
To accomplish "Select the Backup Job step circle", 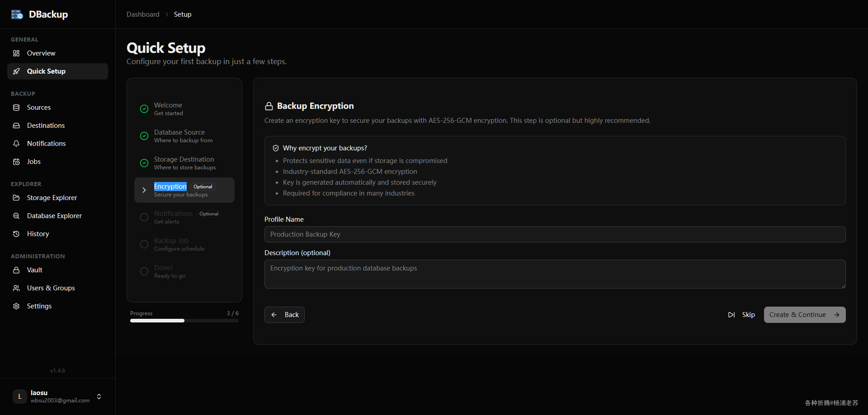I will pos(144,244).
